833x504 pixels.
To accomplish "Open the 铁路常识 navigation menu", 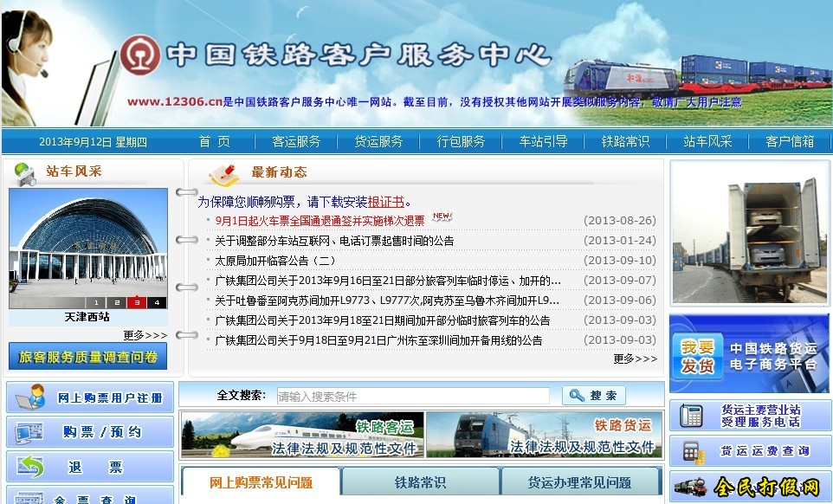I will pyautogui.click(x=625, y=141).
